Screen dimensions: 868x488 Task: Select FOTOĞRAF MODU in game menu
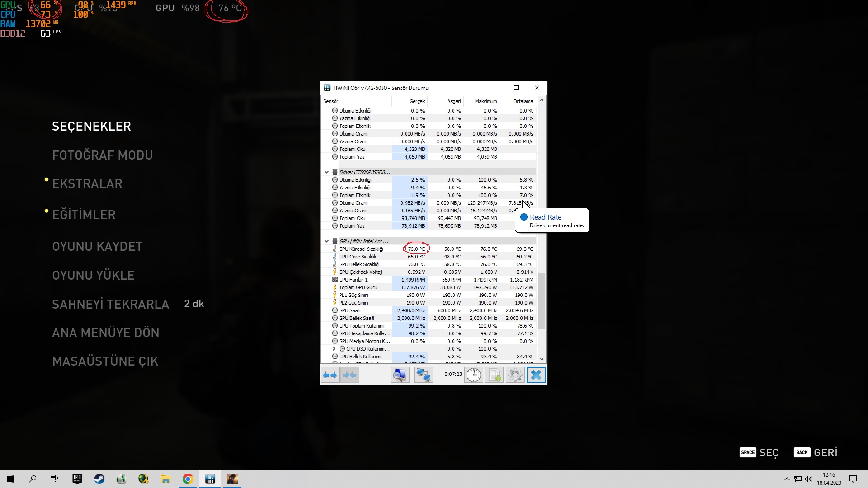[102, 155]
